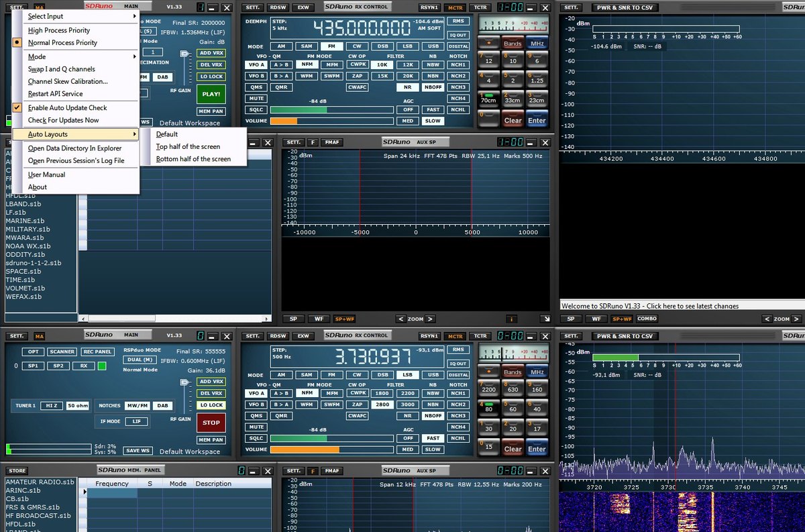Screen dimensions: 805x532
Task: Select High Process Priority option
Action: pyautogui.click(x=59, y=30)
